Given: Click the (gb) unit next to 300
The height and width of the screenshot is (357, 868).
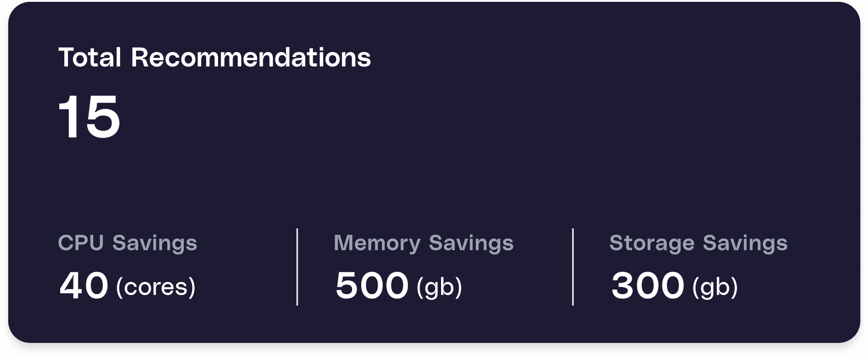Looking at the screenshot, I should coord(715,287).
